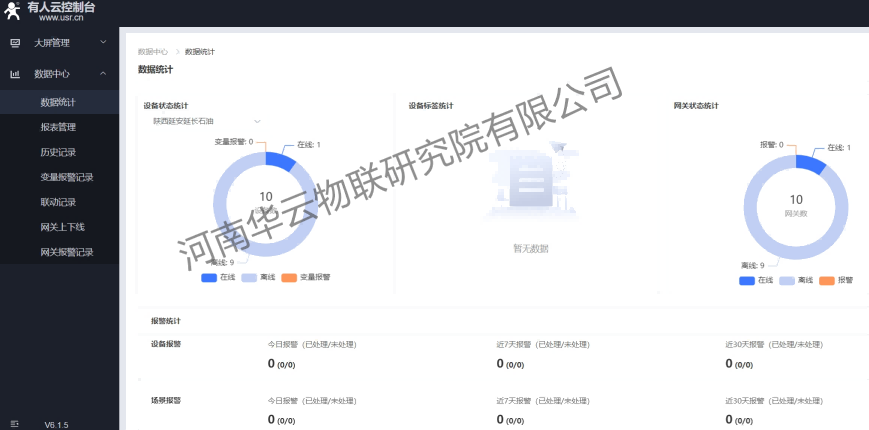Viewport: 869px width, 430px height.
Task: Click the 设备报警 近7天报警 count value
Action: pos(510,364)
